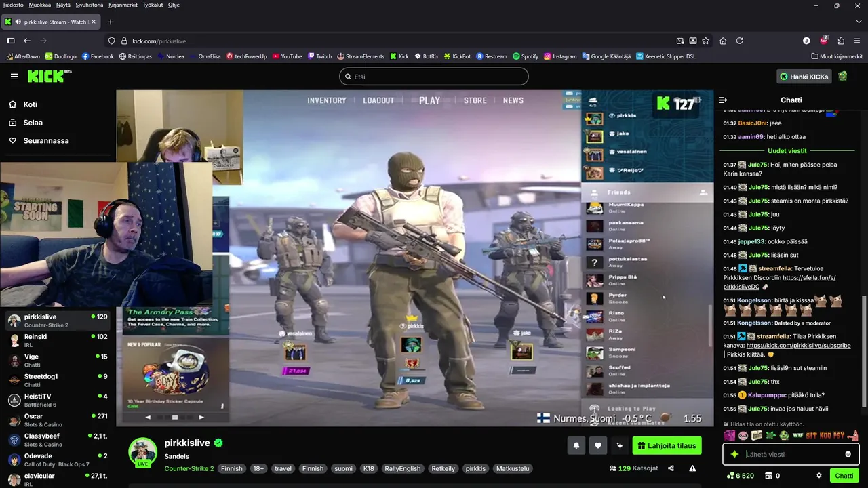Screen dimensions: 868x488
Task: Open the pirkkisliveDC Discord link in chat
Action: [779, 282]
